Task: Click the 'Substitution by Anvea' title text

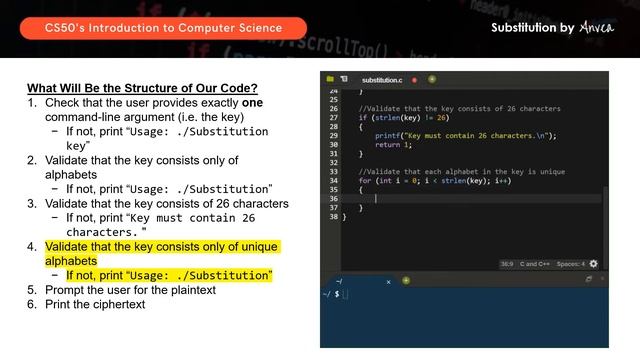Action: point(552,27)
